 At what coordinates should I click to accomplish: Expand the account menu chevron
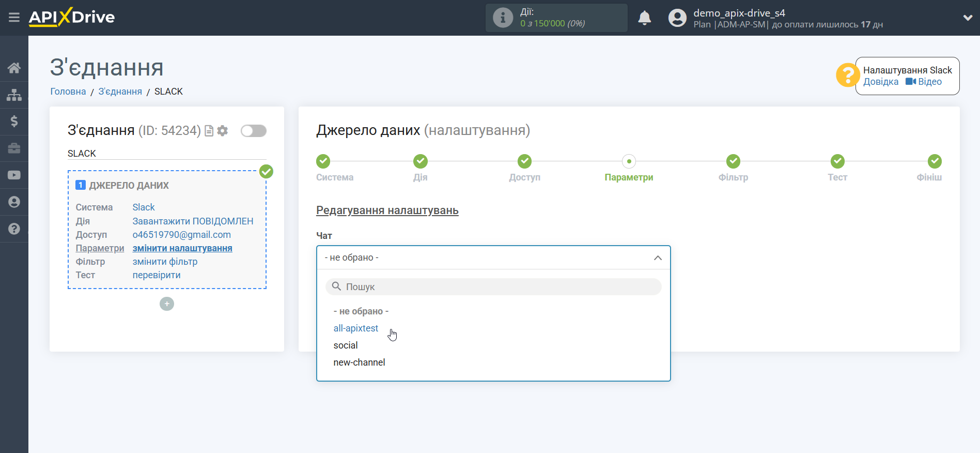click(968, 18)
